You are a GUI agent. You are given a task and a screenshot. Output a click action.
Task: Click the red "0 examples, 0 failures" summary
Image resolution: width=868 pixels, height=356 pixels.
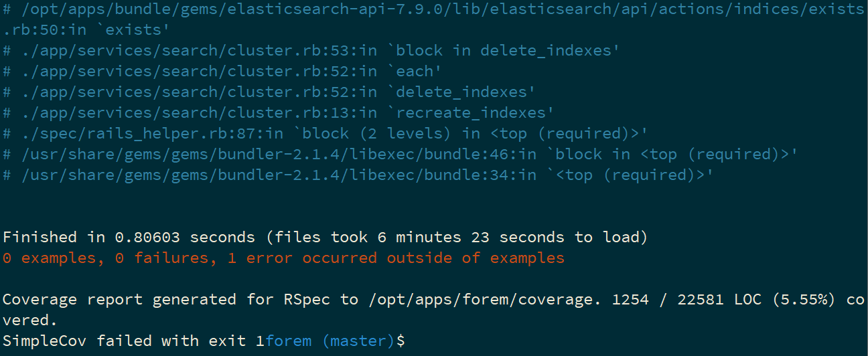coord(283,258)
